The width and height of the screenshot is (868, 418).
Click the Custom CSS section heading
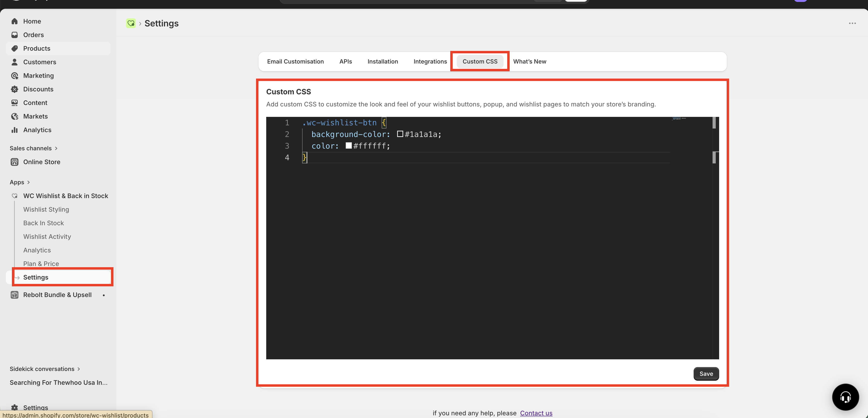(x=289, y=92)
